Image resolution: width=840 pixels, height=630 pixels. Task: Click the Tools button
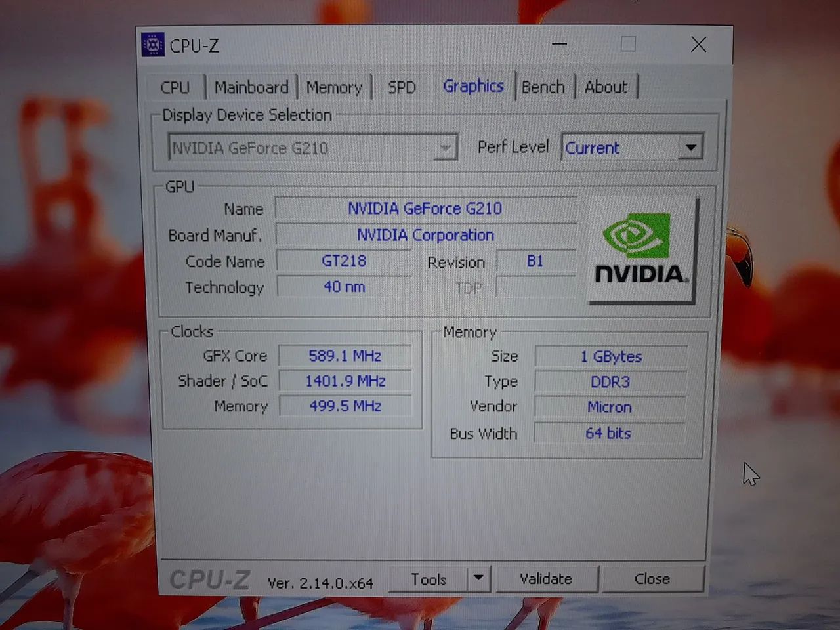430,578
